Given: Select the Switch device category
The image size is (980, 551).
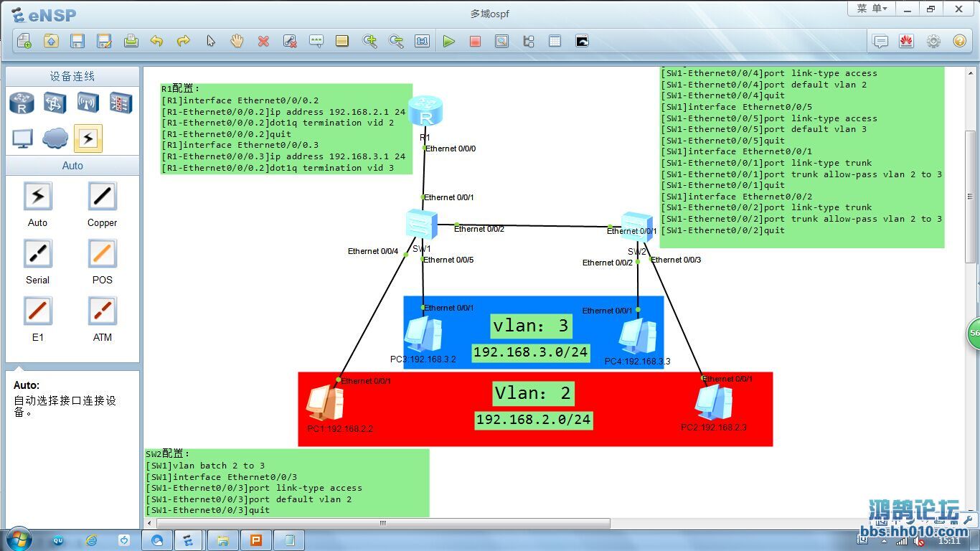Looking at the screenshot, I should (55, 103).
